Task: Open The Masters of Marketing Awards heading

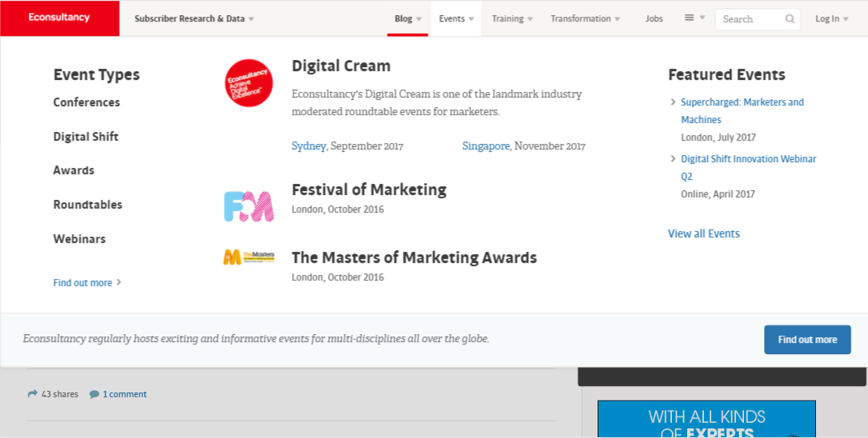Action: [x=414, y=257]
